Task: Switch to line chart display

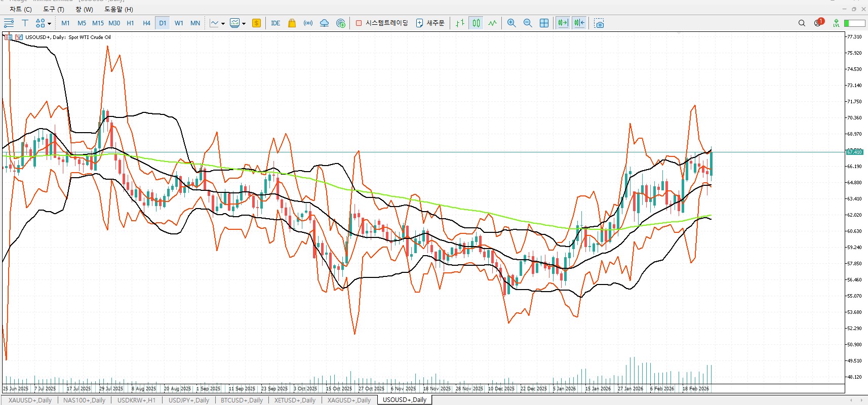Action: coord(492,23)
